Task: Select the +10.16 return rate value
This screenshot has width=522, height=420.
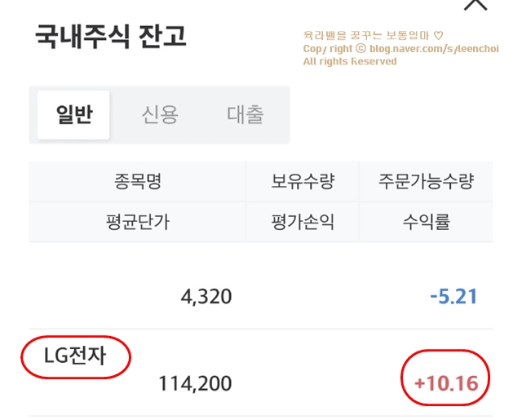Action: (446, 382)
